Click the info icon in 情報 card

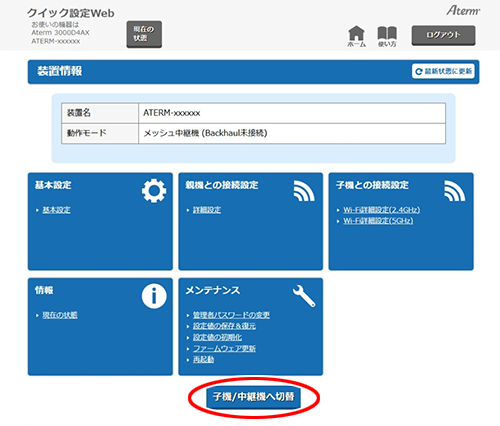coord(154,296)
